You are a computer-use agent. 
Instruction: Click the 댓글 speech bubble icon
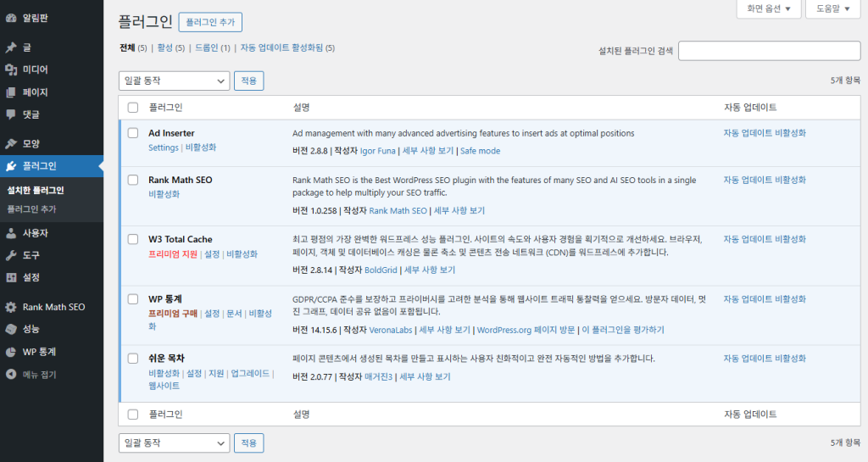pyautogui.click(x=11, y=114)
